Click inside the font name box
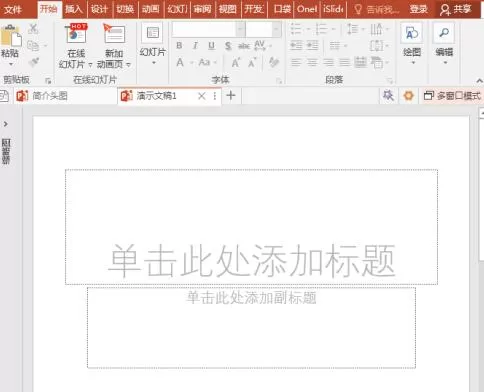 204,29
